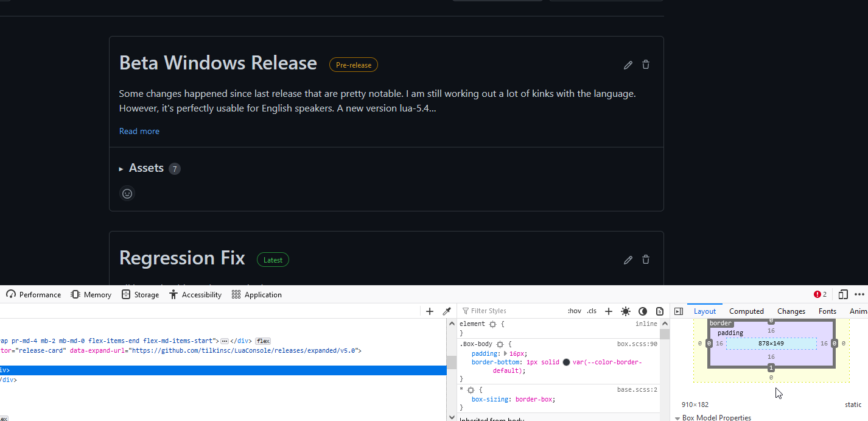Pick an element color with the eyedropper

point(446,311)
